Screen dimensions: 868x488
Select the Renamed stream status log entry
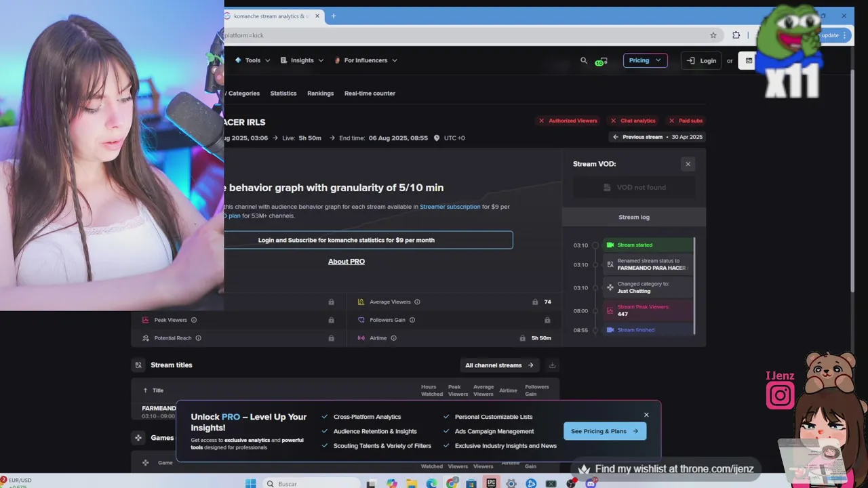pyautogui.click(x=648, y=264)
